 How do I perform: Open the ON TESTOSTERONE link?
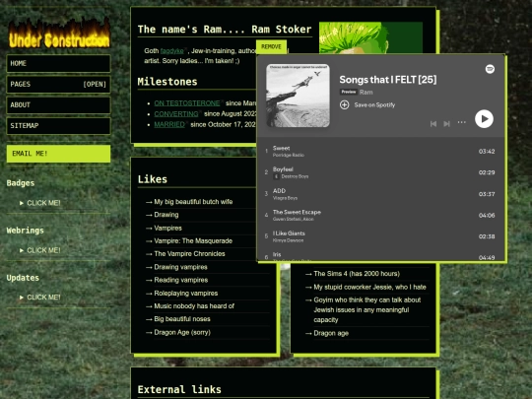coord(187,103)
